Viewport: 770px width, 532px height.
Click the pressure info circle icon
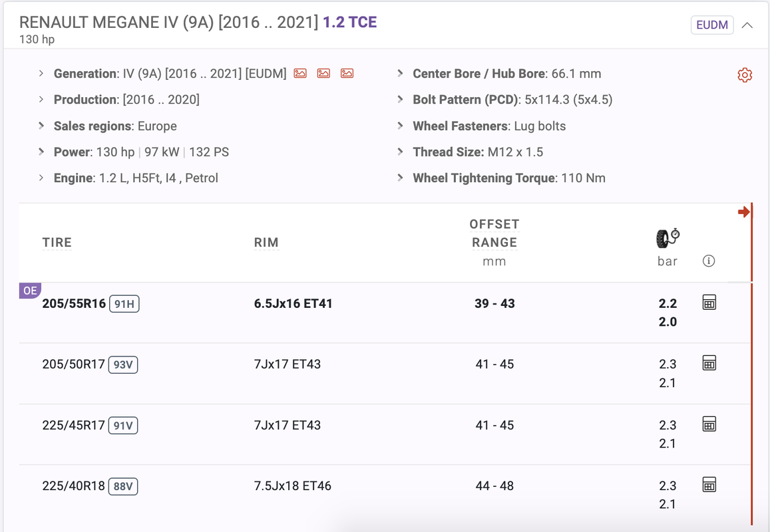click(x=709, y=261)
